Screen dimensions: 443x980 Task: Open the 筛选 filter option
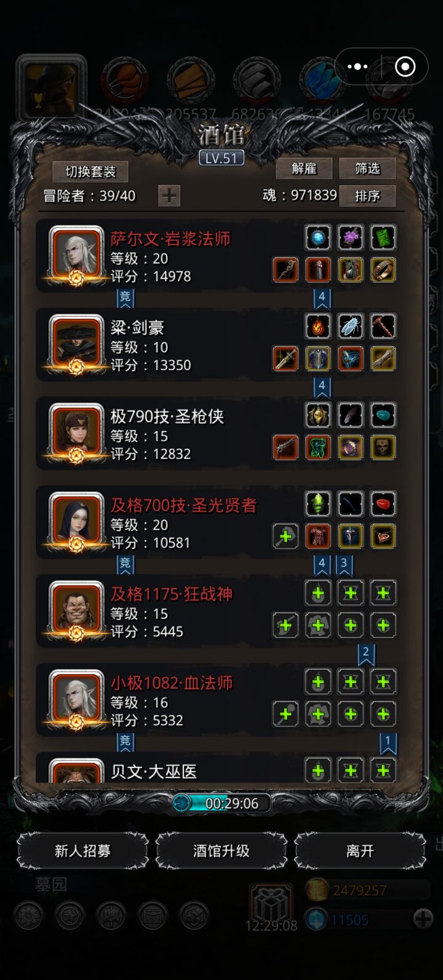coord(367,169)
